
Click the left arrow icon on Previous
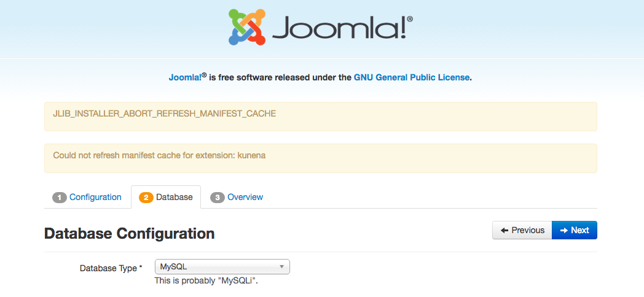point(505,230)
